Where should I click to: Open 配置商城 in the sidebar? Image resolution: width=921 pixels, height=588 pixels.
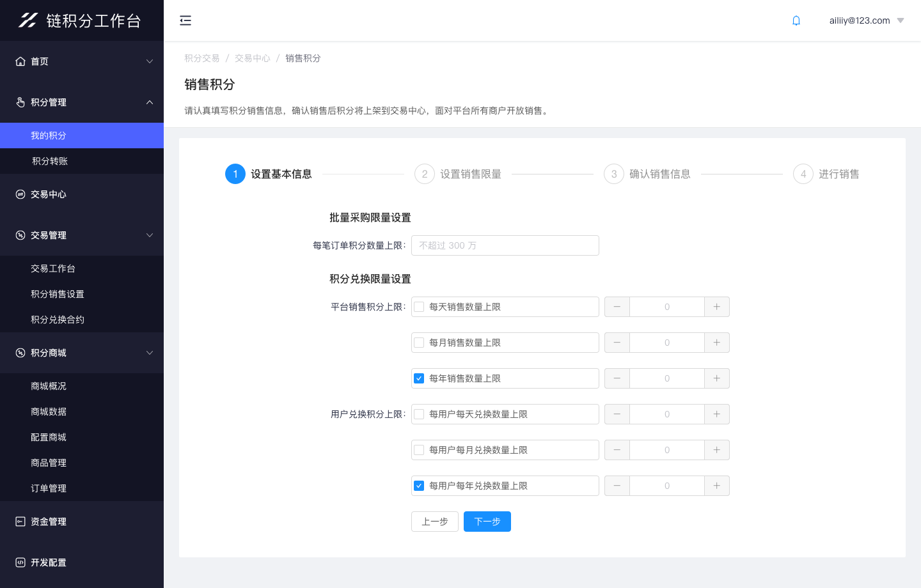[82, 437]
